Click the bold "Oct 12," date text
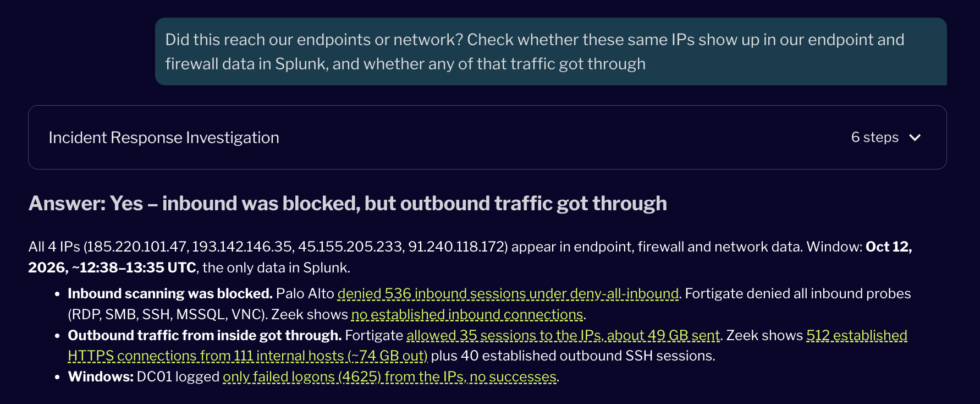The image size is (980, 404). click(x=889, y=247)
